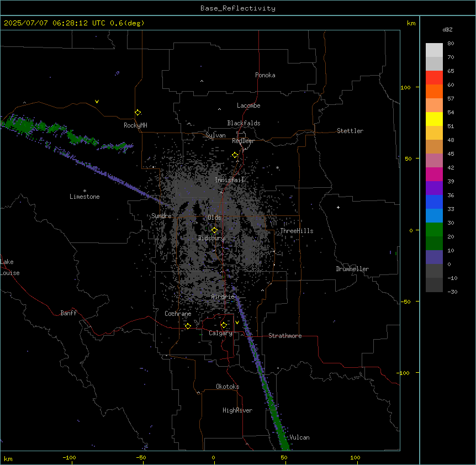This screenshot has height=465, width=476.
Task: Click the yellow diamond marker south of RedDeer
Action: point(235,155)
